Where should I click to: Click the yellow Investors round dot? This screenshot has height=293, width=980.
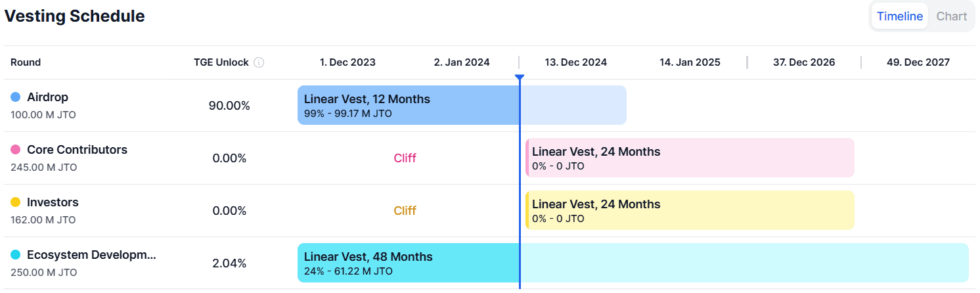[x=16, y=202]
